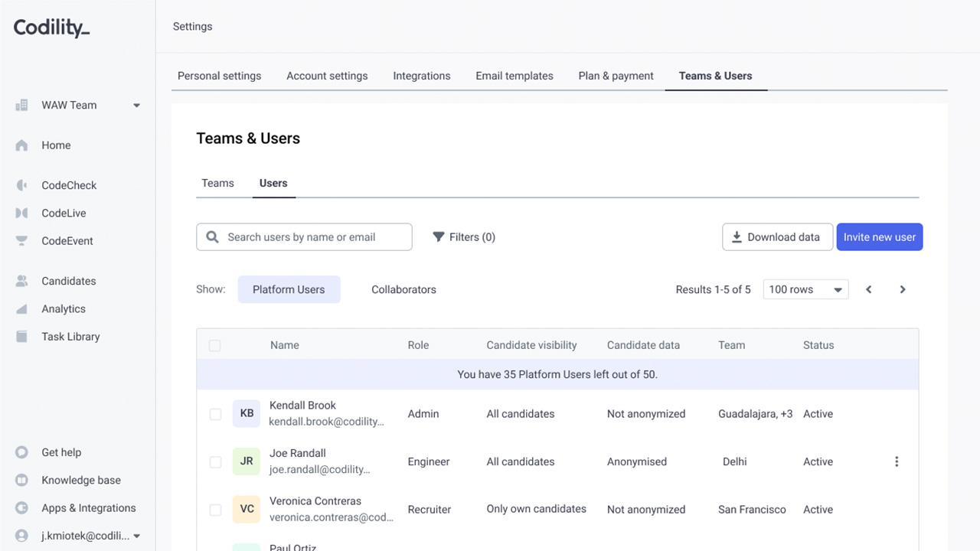Click the CodeCheck sidebar icon
980x551 pixels.
point(21,185)
